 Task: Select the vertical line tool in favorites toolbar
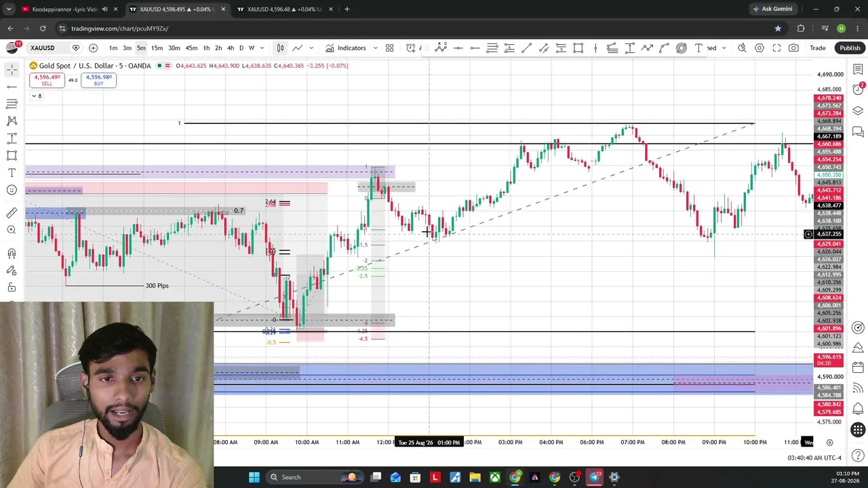[x=595, y=48]
